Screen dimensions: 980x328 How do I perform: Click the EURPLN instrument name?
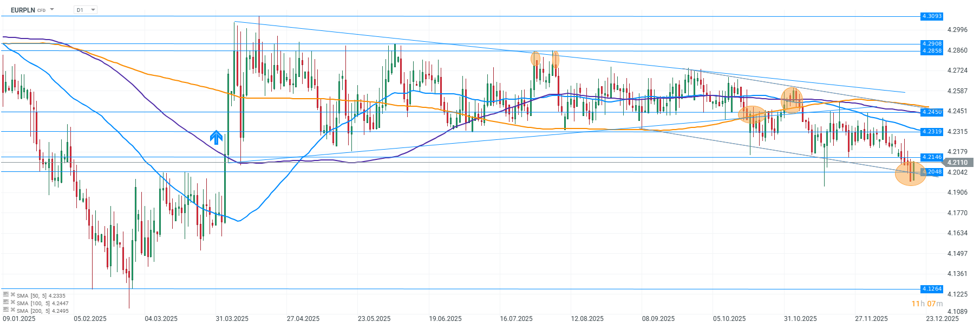click(23, 10)
